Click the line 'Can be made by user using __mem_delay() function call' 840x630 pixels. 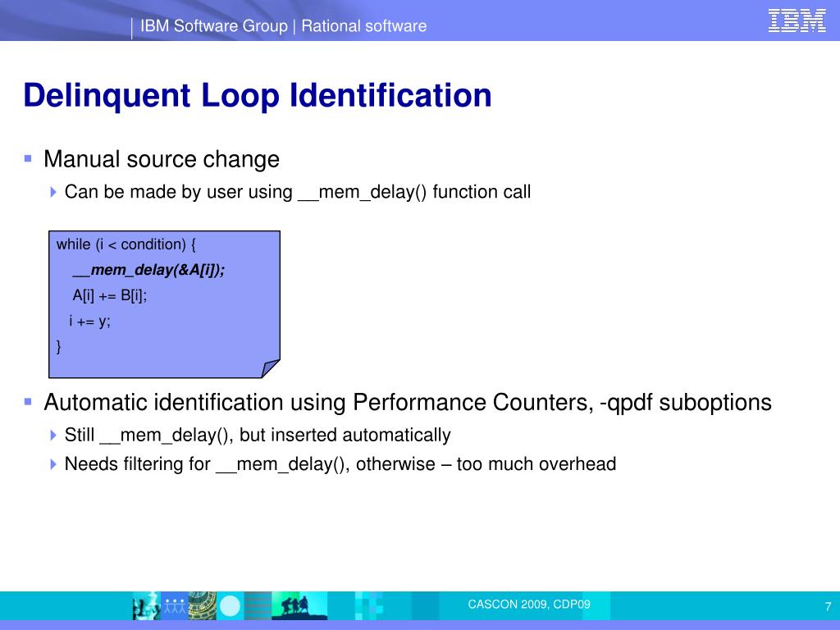297,192
